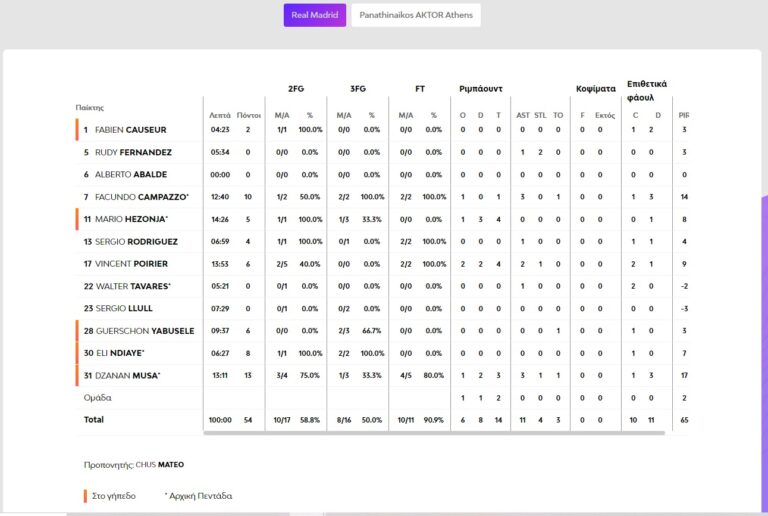Click the Ριμπάουντ column group header
Viewport: 768px width, 516px height.
tap(480, 89)
